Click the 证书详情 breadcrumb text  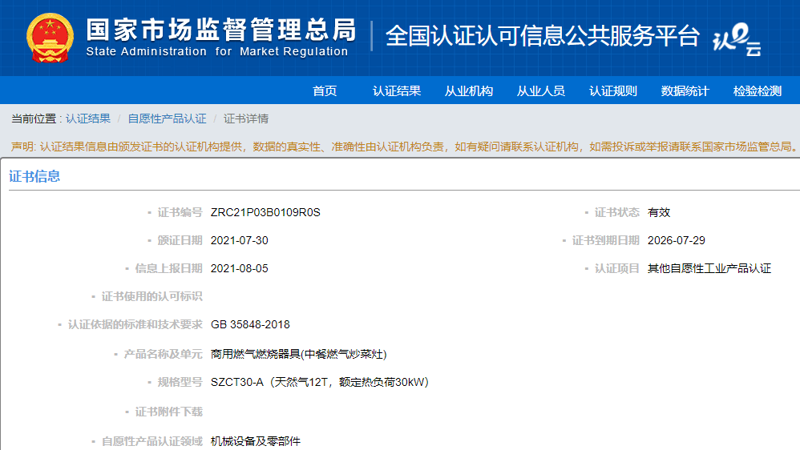point(246,119)
